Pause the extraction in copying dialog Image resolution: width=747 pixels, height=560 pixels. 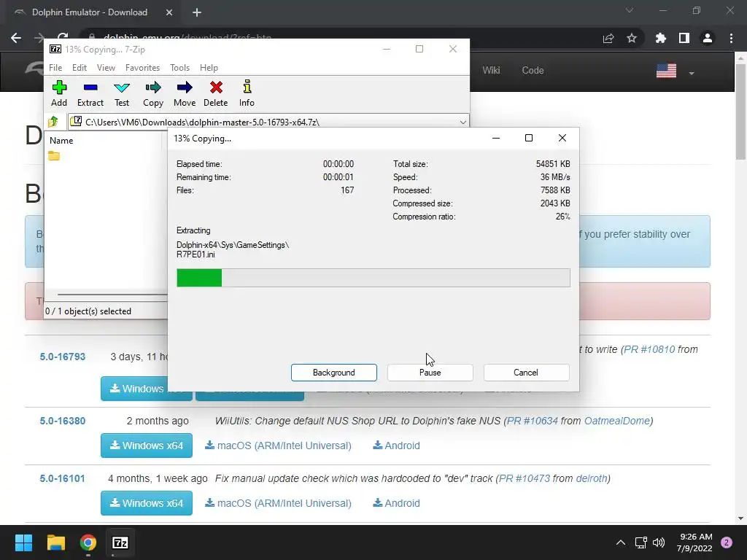pyautogui.click(x=430, y=373)
